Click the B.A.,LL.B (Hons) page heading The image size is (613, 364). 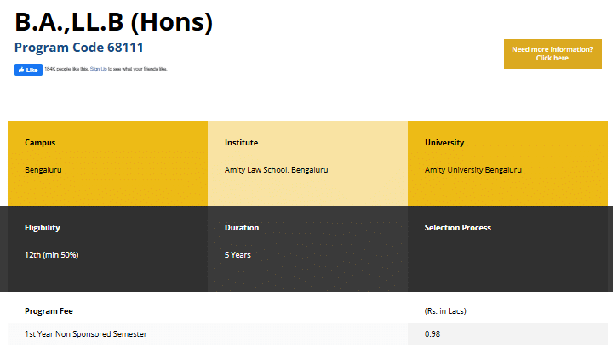tap(114, 23)
